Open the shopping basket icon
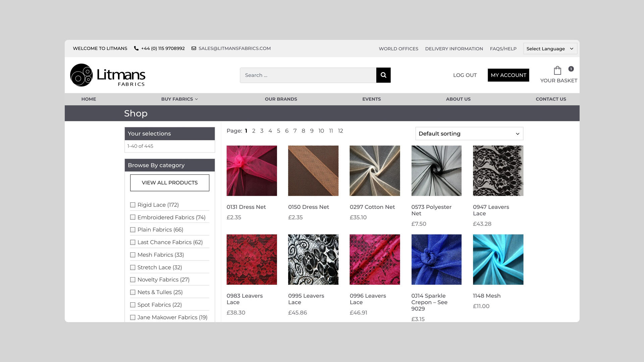This screenshot has height=362, width=644. pyautogui.click(x=557, y=70)
